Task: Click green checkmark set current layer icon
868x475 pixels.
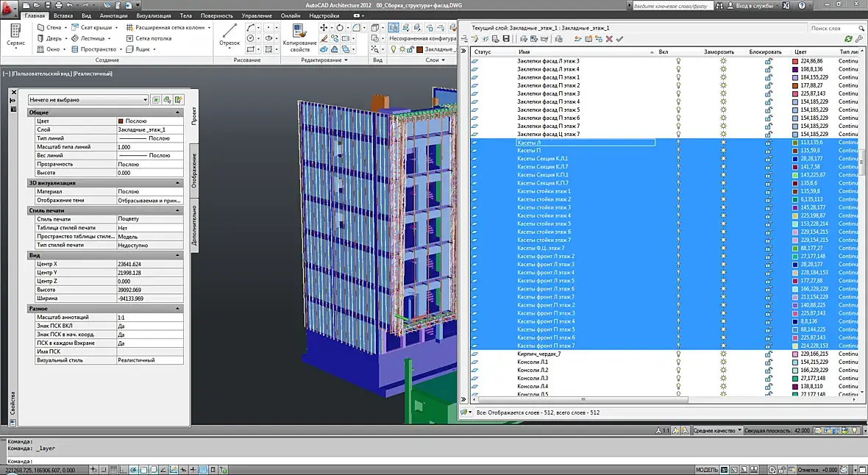Action: click(x=619, y=39)
